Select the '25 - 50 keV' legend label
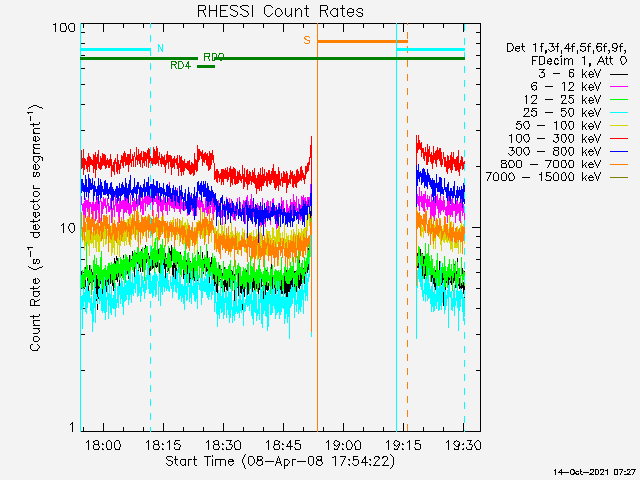Viewport: 640px width, 480px height. (x=562, y=113)
